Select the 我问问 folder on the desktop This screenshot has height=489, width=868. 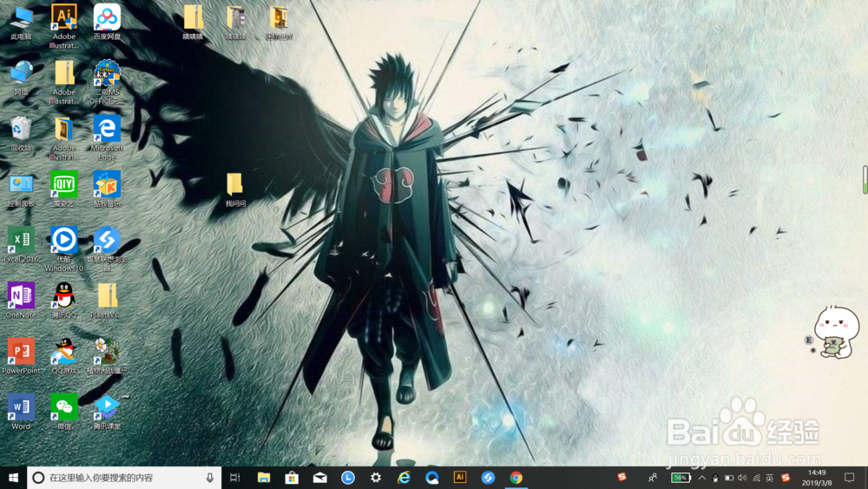click(x=235, y=190)
